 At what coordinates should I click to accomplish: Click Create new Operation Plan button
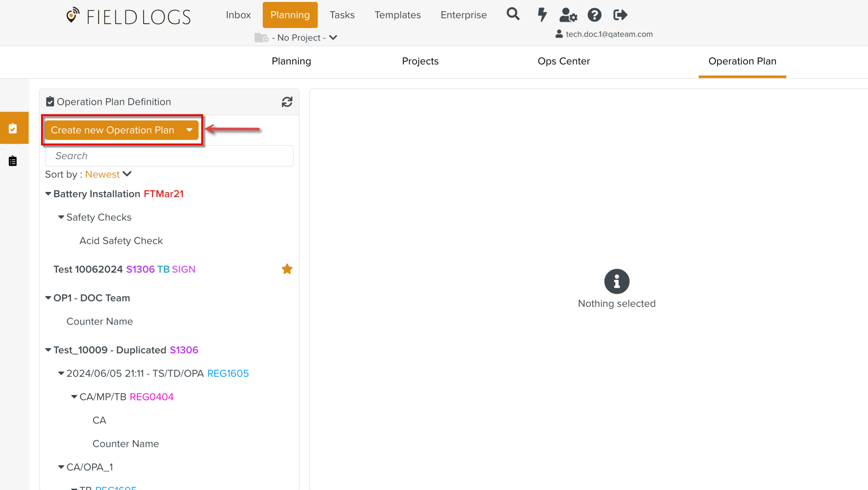pos(112,130)
